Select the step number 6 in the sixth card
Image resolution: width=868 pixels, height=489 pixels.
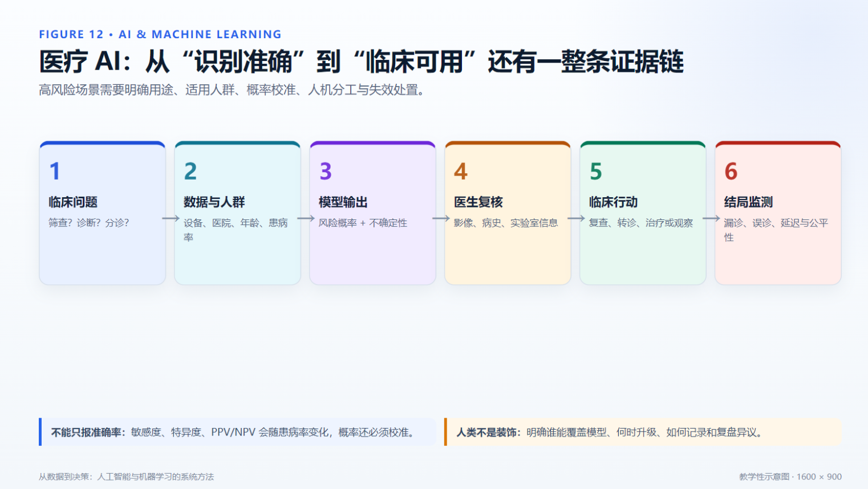731,171
